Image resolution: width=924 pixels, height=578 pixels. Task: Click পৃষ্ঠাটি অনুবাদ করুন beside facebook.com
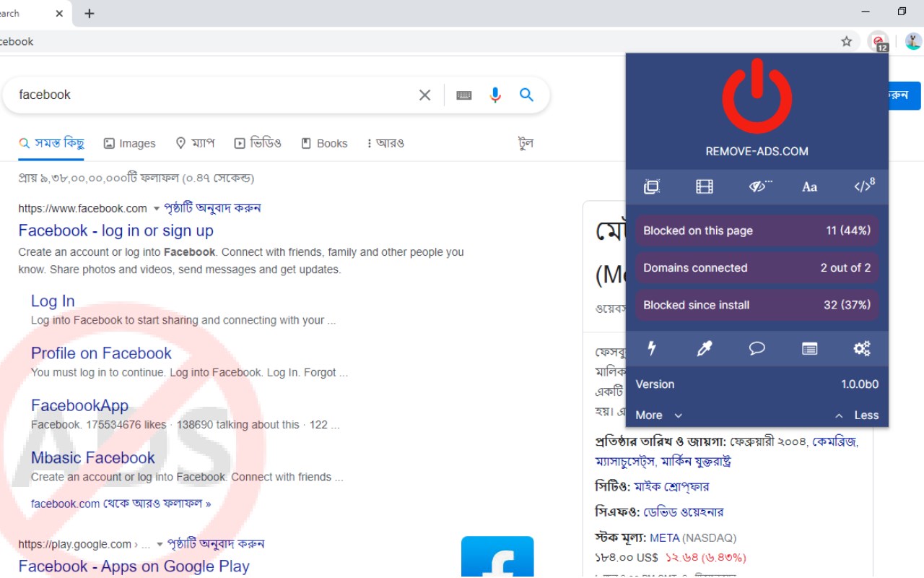coord(212,208)
